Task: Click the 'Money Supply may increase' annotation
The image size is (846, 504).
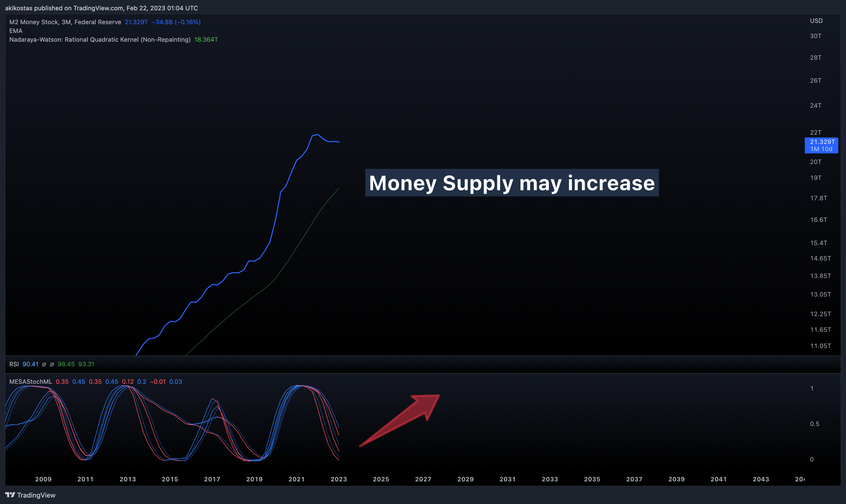Action: click(512, 183)
